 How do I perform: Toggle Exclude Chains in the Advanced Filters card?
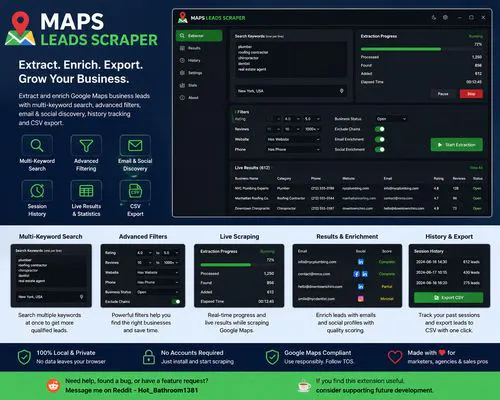pos(176,302)
